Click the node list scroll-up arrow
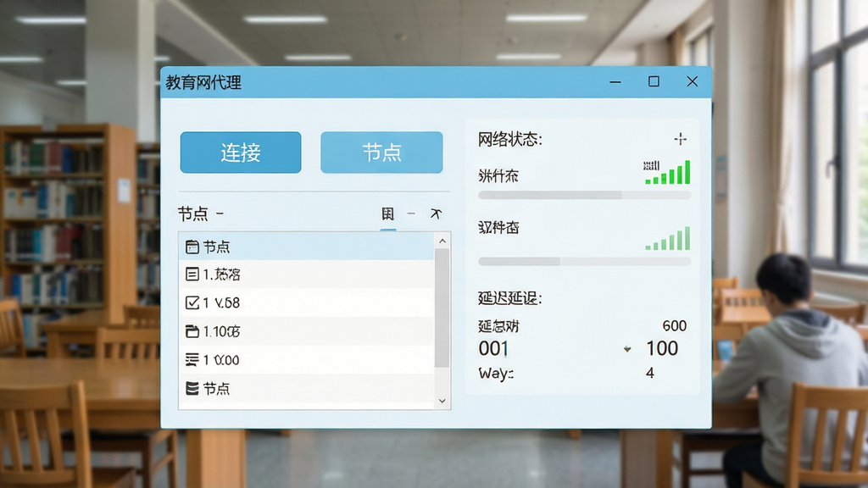Image resolution: width=868 pixels, height=488 pixels. (442, 241)
